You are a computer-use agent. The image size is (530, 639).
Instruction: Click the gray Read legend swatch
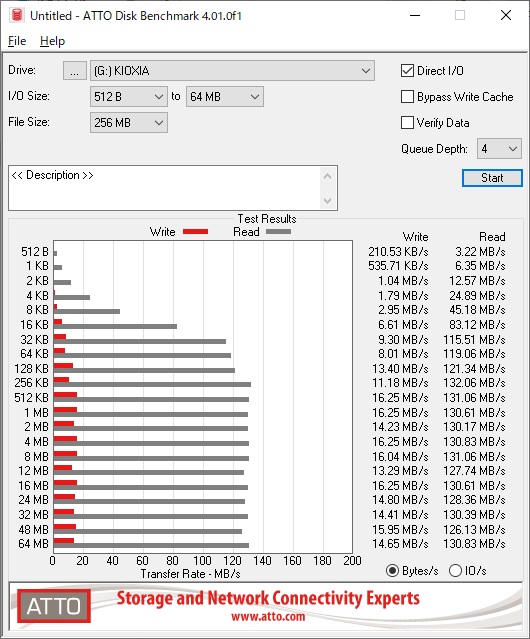[278, 231]
